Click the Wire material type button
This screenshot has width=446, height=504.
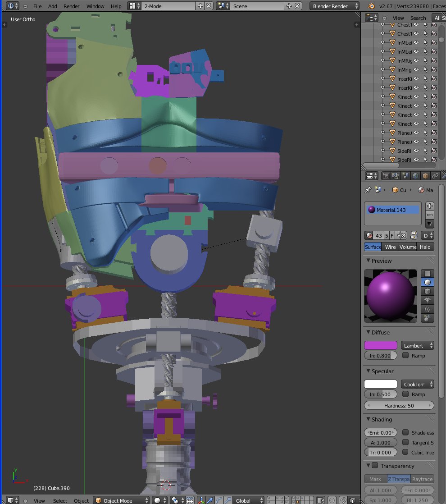(x=390, y=247)
